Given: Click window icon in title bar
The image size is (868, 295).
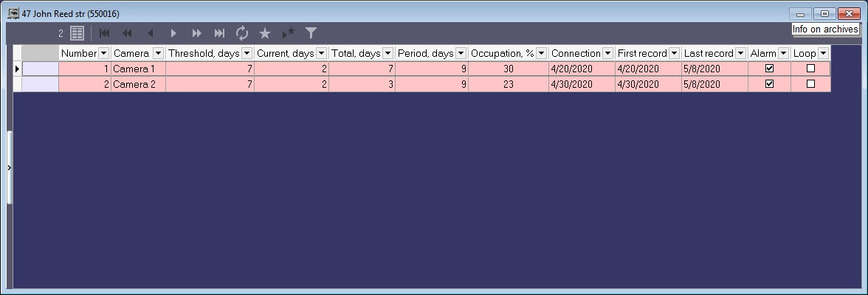Looking at the screenshot, I should 13,13.
